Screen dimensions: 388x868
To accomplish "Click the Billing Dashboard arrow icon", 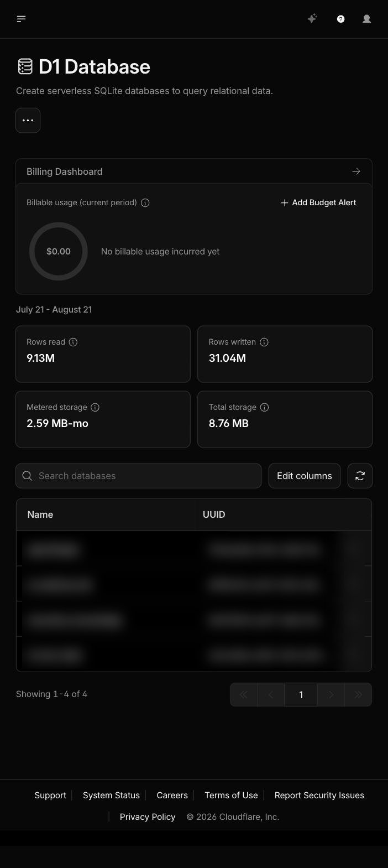I will [x=356, y=171].
